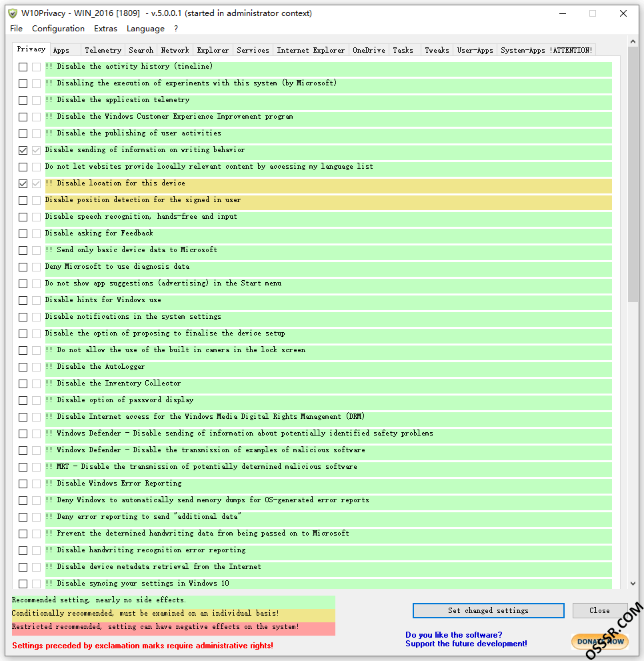Select 'Disable the Windows Customer Experience Improvement program'
Image resolution: width=644 pixels, height=661 pixels.
169,117
